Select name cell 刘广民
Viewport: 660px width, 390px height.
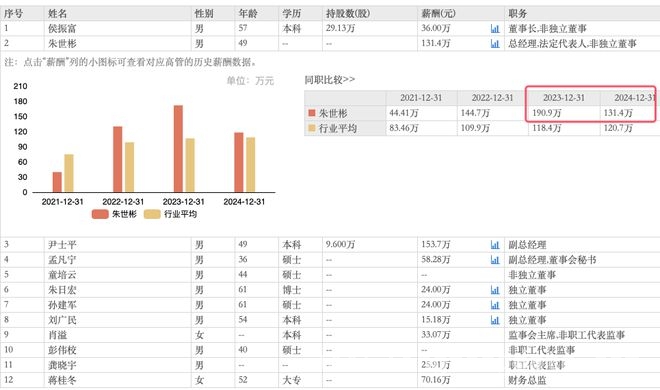(62, 320)
